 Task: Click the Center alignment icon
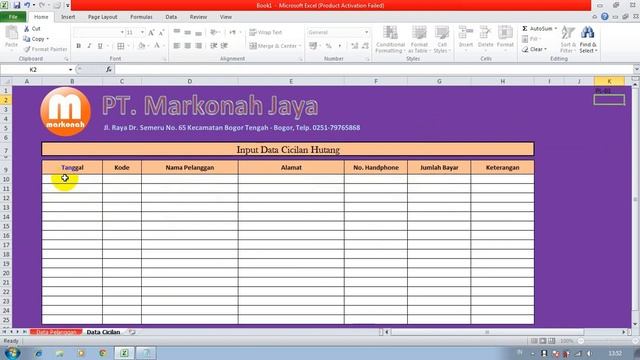click(188, 46)
